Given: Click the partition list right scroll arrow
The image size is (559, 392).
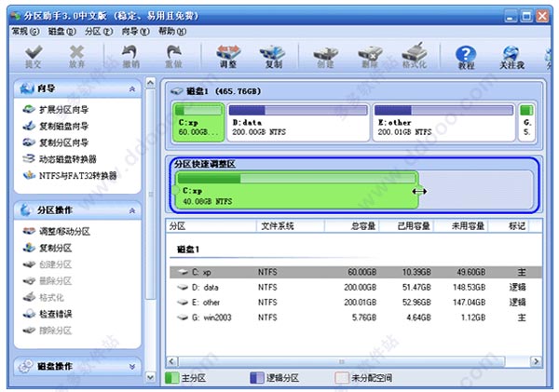Looking at the screenshot, I should tap(536, 361).
